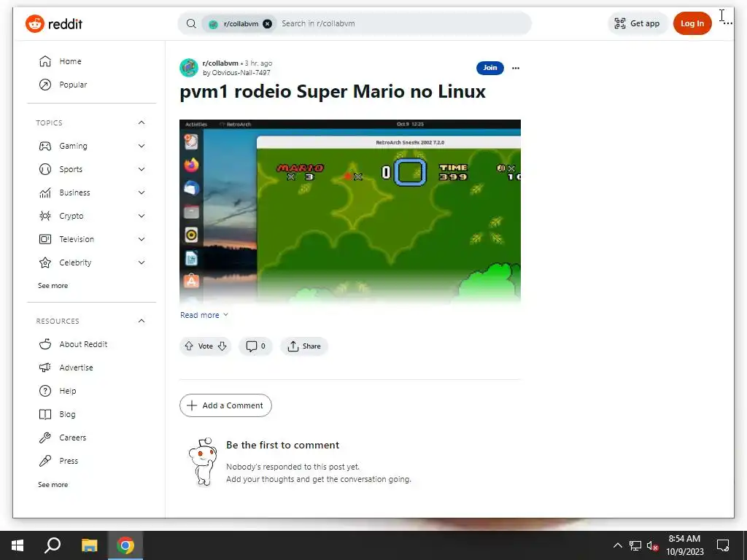The height and width of the screenshot is (560, 747).
Task: Click the network tray icon
Action: tap(635, 545)
